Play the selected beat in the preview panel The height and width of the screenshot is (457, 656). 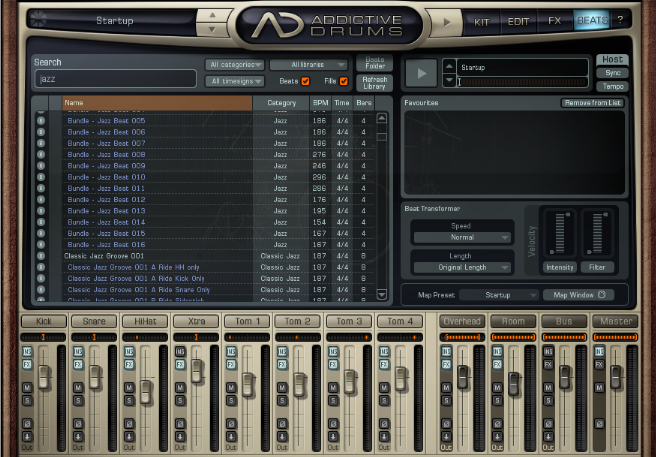point(421,73)
